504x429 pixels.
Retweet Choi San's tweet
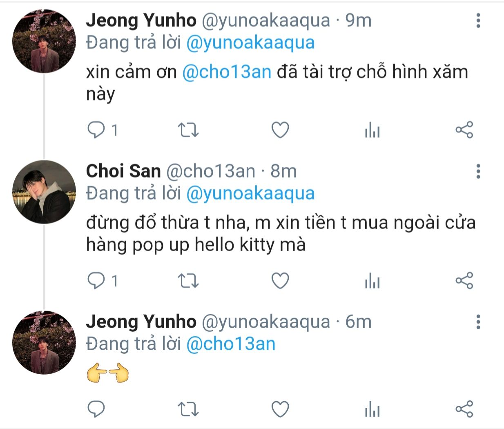point(188,281)
